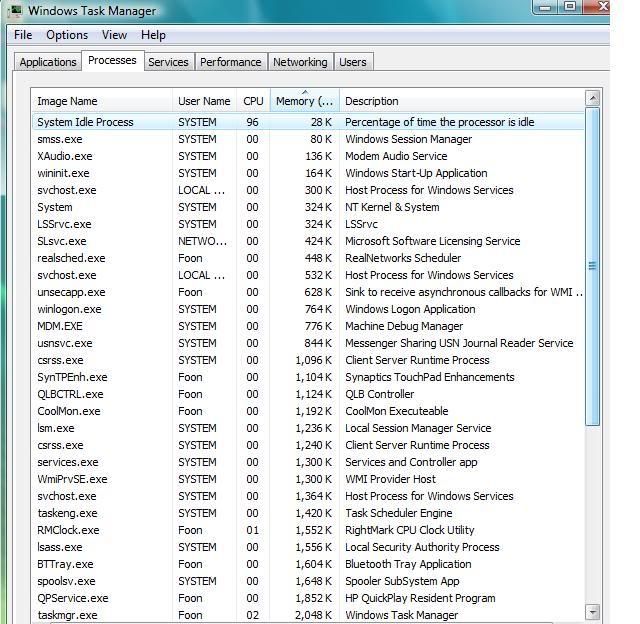
Task: Select the XAudio.exe process
Action: [x=308, y=156]
